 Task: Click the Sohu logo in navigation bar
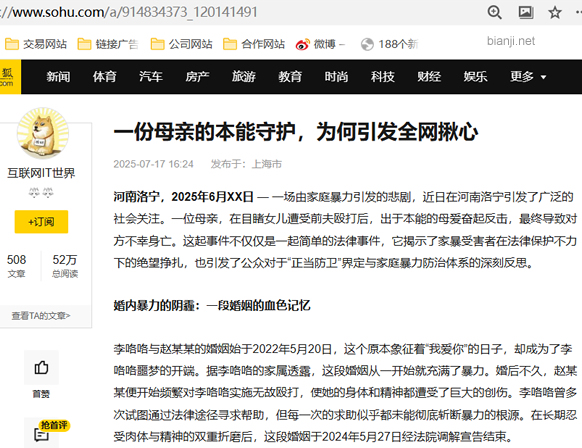(9, 76)
